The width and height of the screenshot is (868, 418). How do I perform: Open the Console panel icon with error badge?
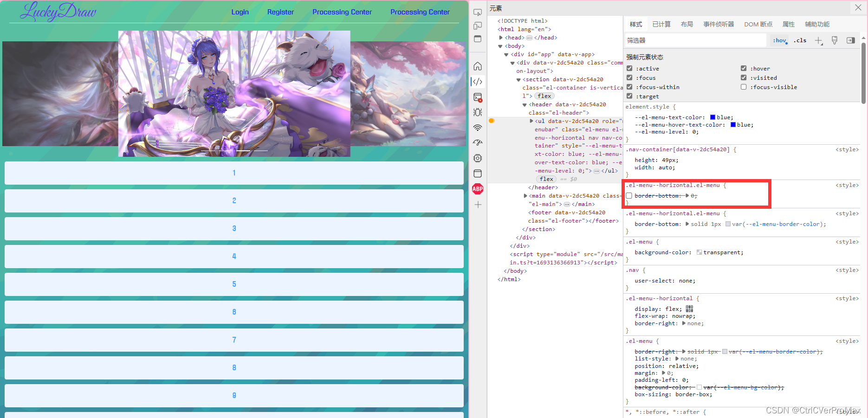pos(478,97)
